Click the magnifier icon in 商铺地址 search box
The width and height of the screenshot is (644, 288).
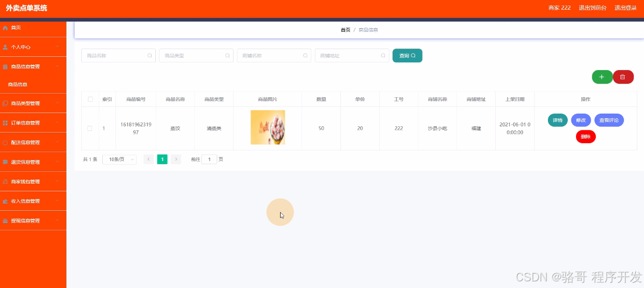click(383, 56)
